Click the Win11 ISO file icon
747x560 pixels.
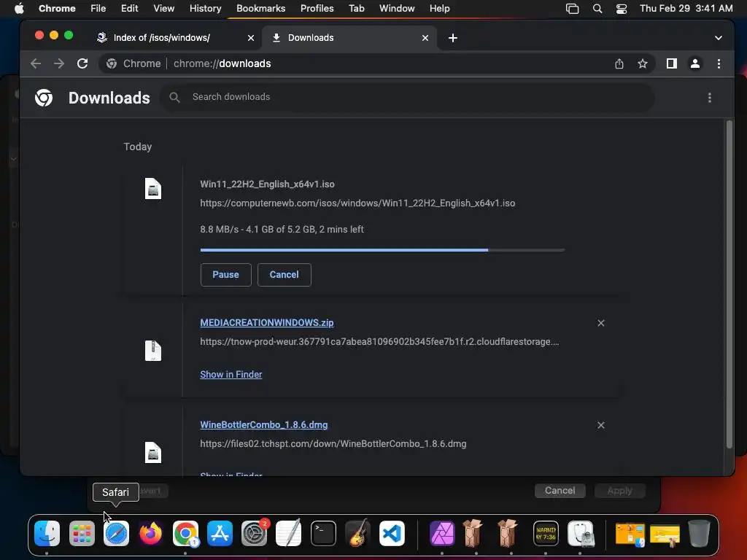pyautogui.click(x=153, y=189)
